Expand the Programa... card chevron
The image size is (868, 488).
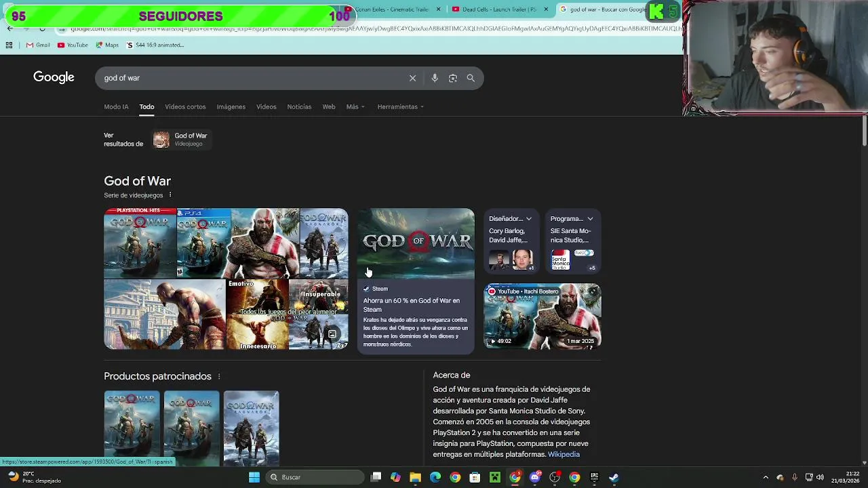click(590, 219)
